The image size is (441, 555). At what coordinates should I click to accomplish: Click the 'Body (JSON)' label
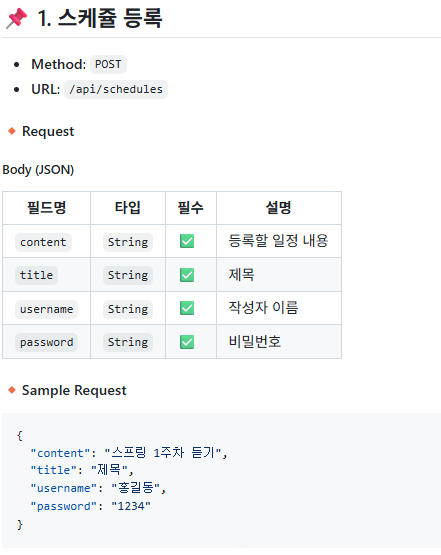coord(38,170)
